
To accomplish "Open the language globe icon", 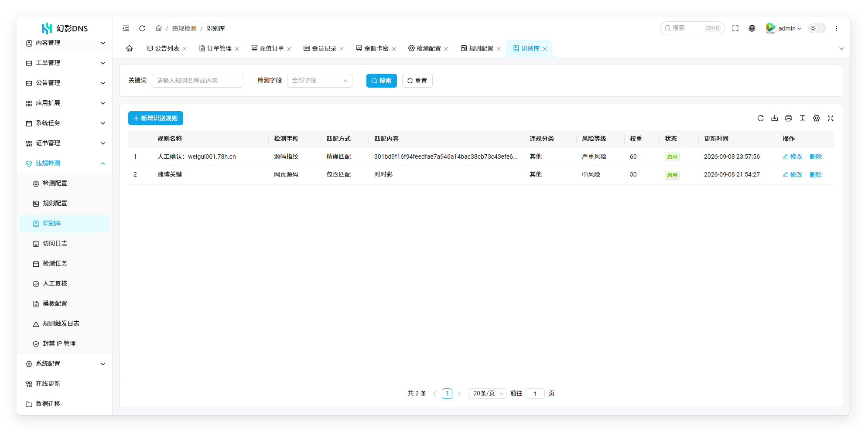I will click(752, 28).
